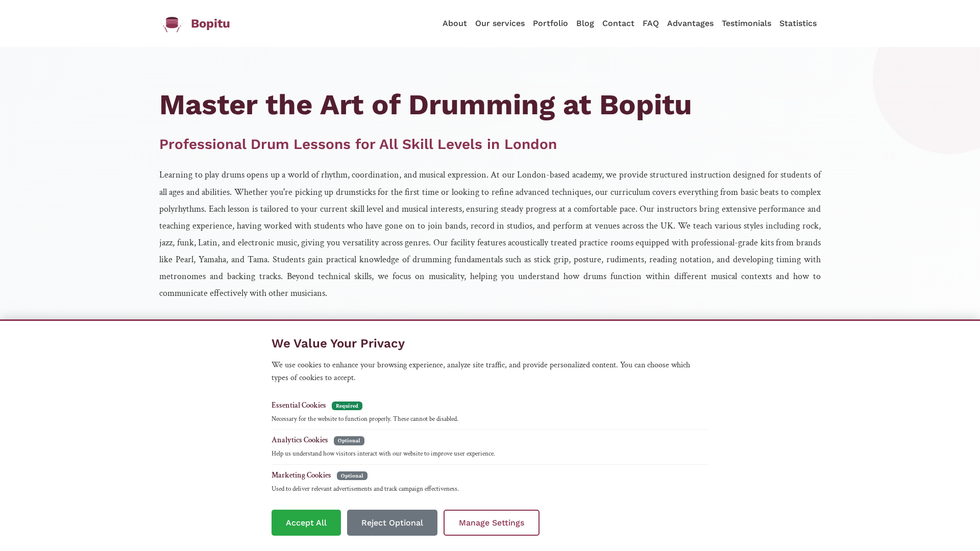Choose Reject Optional cookies button

tap(392, 522)
